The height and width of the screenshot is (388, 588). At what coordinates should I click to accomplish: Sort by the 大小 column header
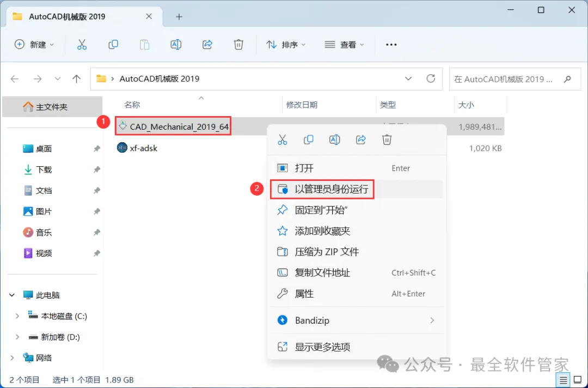tap(466, 105)
